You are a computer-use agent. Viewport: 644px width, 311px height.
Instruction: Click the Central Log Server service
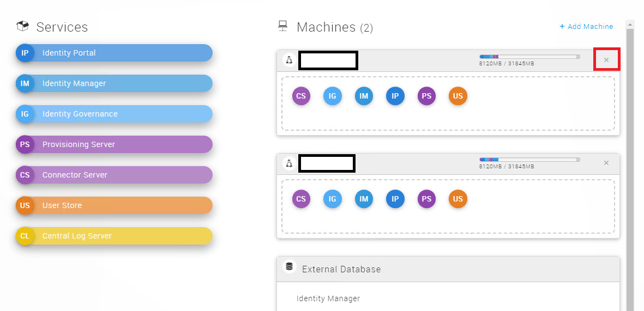tap(115, 236)
